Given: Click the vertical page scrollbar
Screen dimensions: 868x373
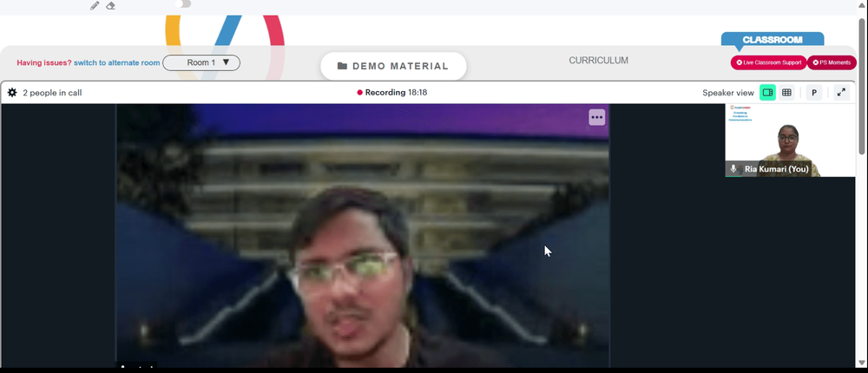Looking at the screenshot, I should coord(862,86).
